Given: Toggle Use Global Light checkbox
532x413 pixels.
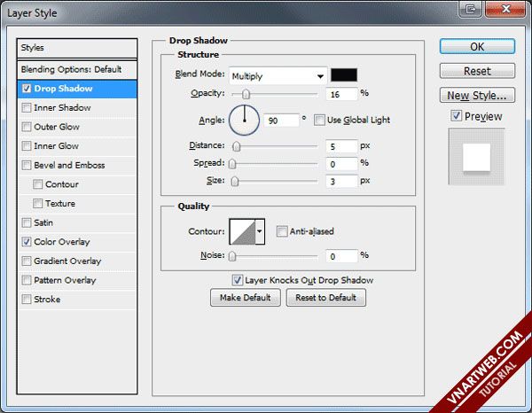Looking at the screenshot, I should point(319,120).
